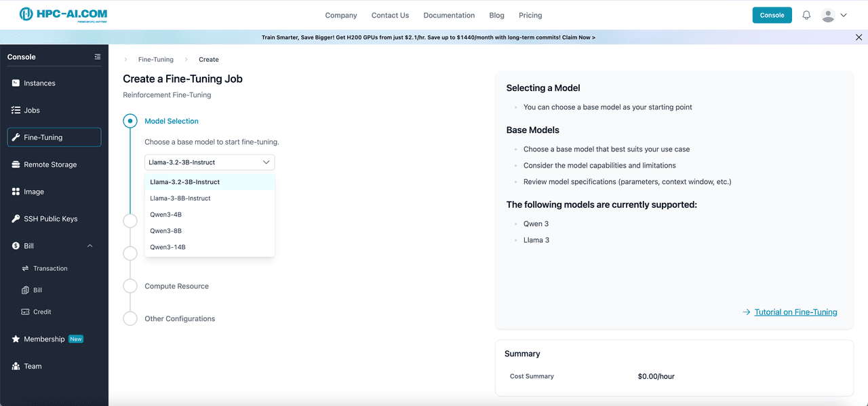This screenshot has height=406, width=868.
Task: Dismiss the promo banner
Action: pos(859,37)
